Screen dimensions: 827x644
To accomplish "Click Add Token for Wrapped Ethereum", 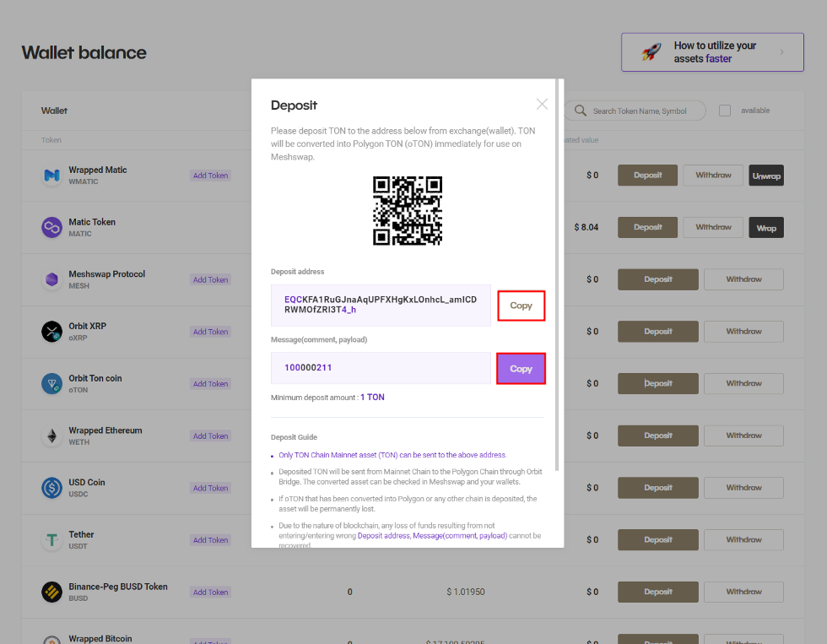I will 210,436.
